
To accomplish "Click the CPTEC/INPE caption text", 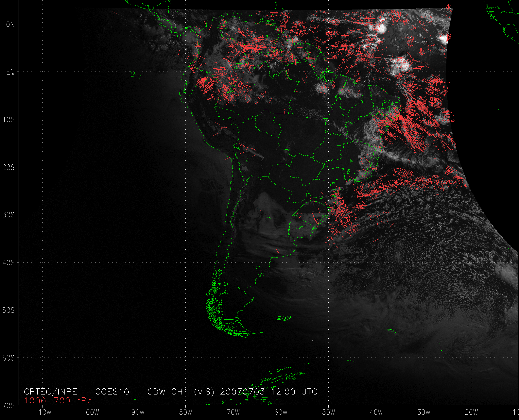I will pyautogui.click(x=51, y=392).
